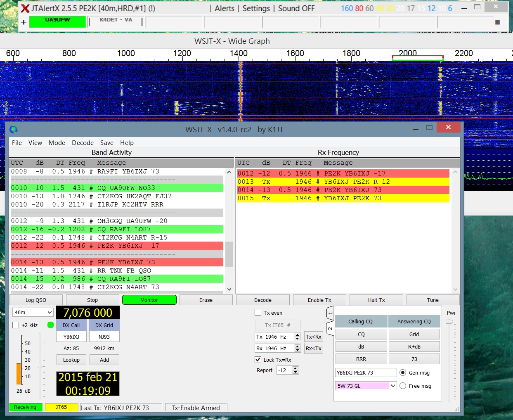Decrease the Report value spinner
This screenshot has height=420, width=513.
click(x=296, y=372)
